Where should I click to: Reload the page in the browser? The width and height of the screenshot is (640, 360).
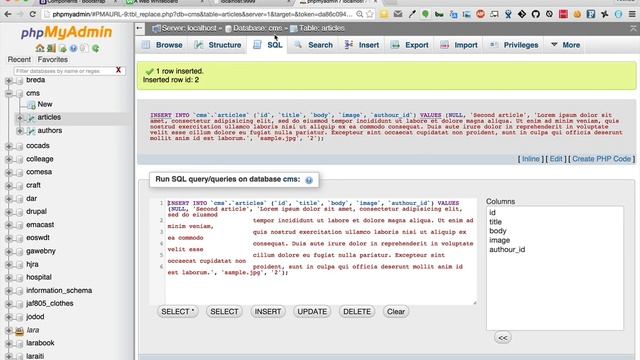pyautogui.click(x=32, y=14)
